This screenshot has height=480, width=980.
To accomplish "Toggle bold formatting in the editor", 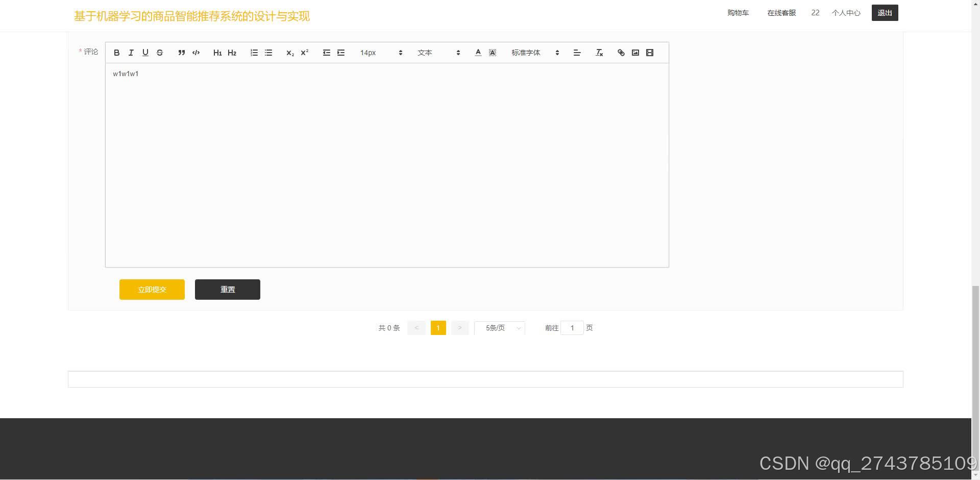I will pyautogui.click(x=117, y=53).
